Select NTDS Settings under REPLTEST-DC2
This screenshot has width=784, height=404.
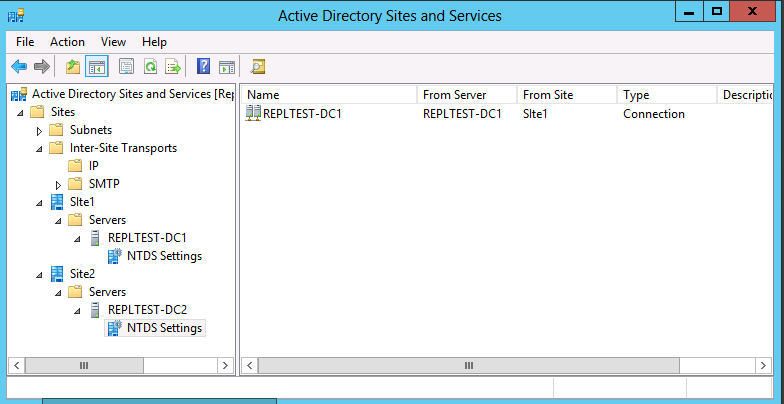click(164, 328)
